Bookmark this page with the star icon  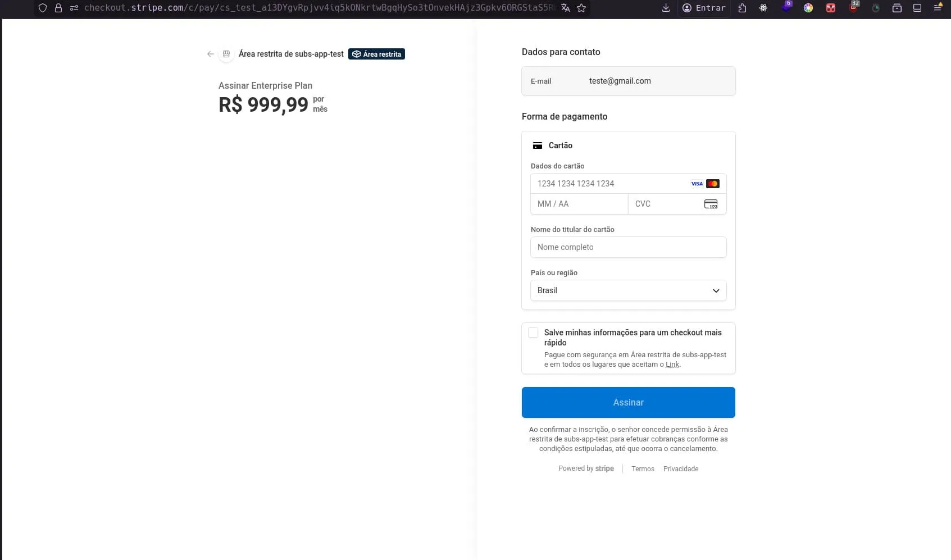[x=581, y=8]
